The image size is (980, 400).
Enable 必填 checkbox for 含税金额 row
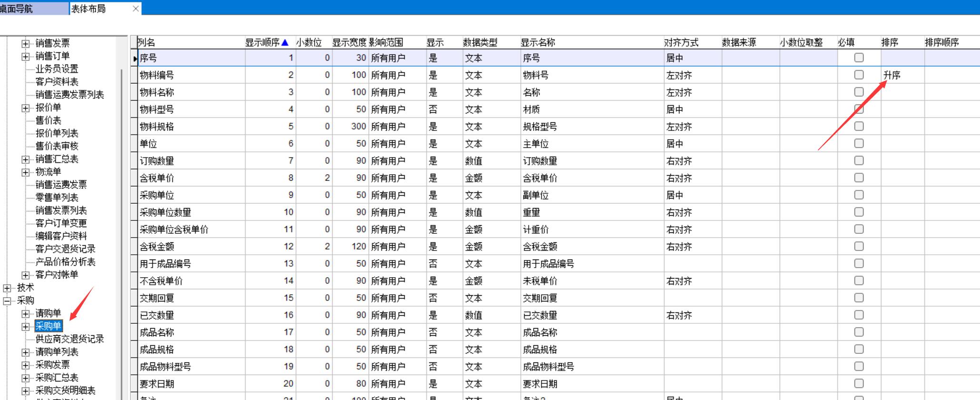pyautogui.click(x=859, y=246)
